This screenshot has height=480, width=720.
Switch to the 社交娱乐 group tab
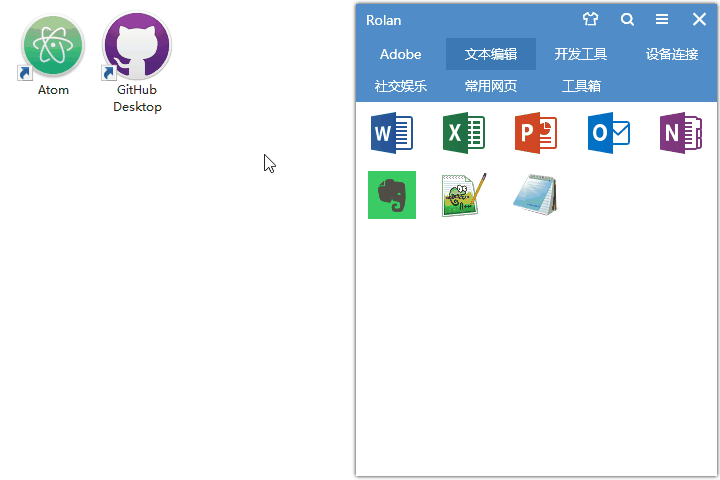pyautogui.click(x=400, y=86)
